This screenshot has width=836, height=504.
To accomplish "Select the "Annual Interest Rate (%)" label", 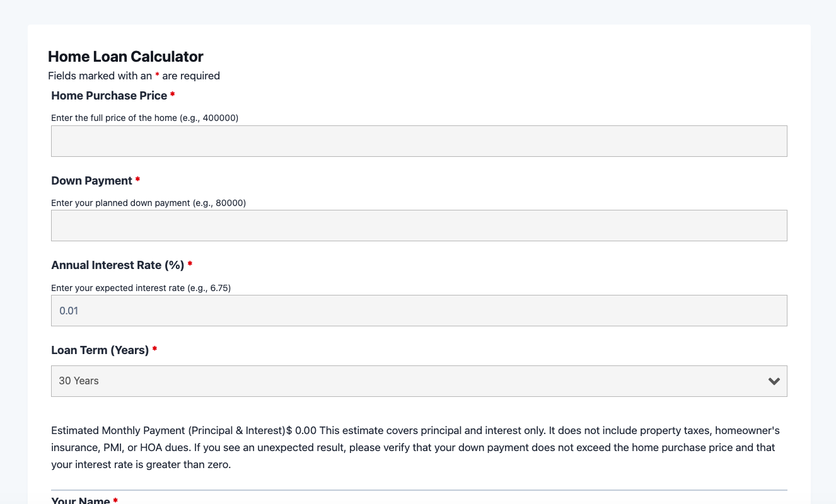I will pyautogui.click(x=117, y=265).
